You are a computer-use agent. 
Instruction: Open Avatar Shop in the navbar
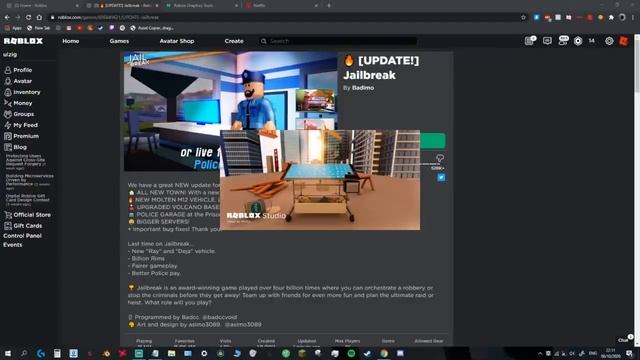click(x=177, y=41)
